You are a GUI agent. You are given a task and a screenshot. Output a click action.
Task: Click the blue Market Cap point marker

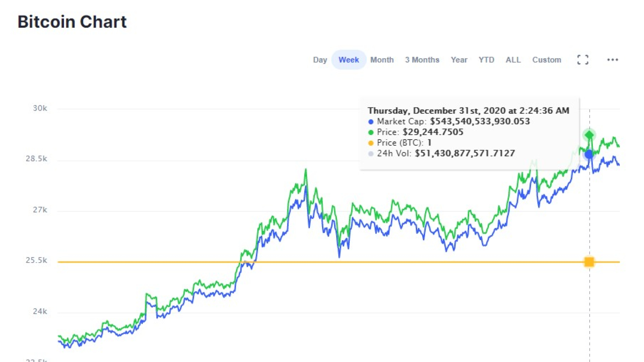pos(589,154)
